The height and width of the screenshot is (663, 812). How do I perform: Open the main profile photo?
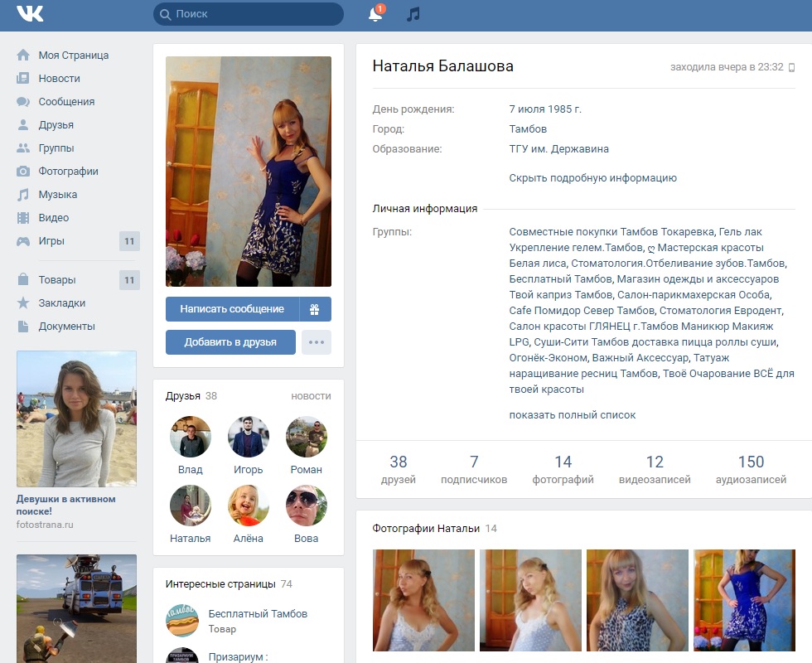[x=249, y=172]
